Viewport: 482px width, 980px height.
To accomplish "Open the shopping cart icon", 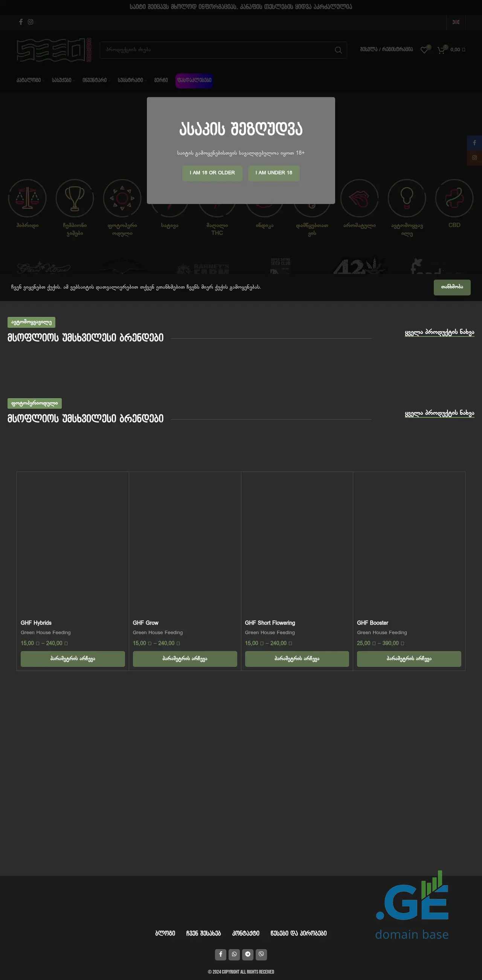I will (x=441, y=50).
